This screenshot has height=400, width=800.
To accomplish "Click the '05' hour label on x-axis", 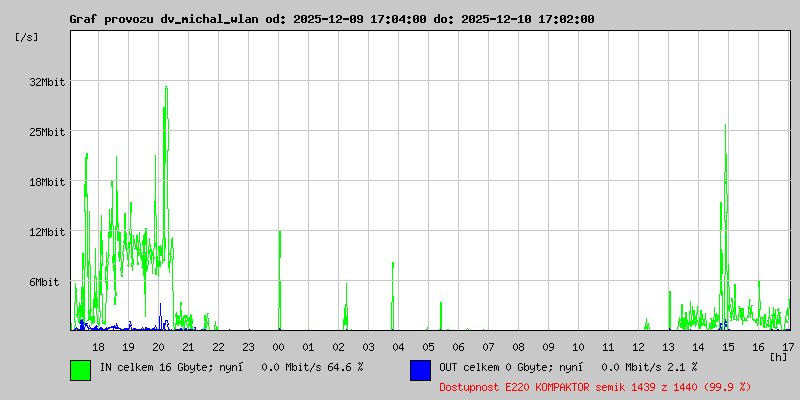I will click(429, 347).
